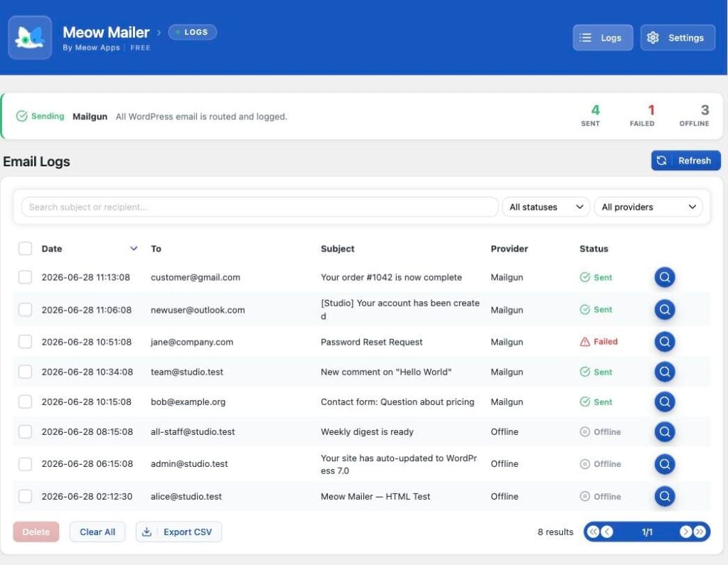This screenshot has width=728, height=565.
Task: View details of bob@example.org email
Action: 665,402
